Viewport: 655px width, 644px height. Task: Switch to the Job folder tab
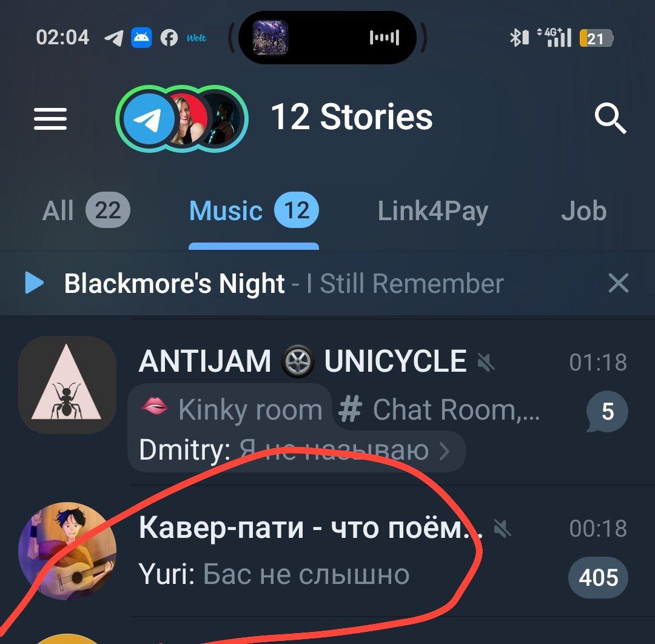coord(583,211)
